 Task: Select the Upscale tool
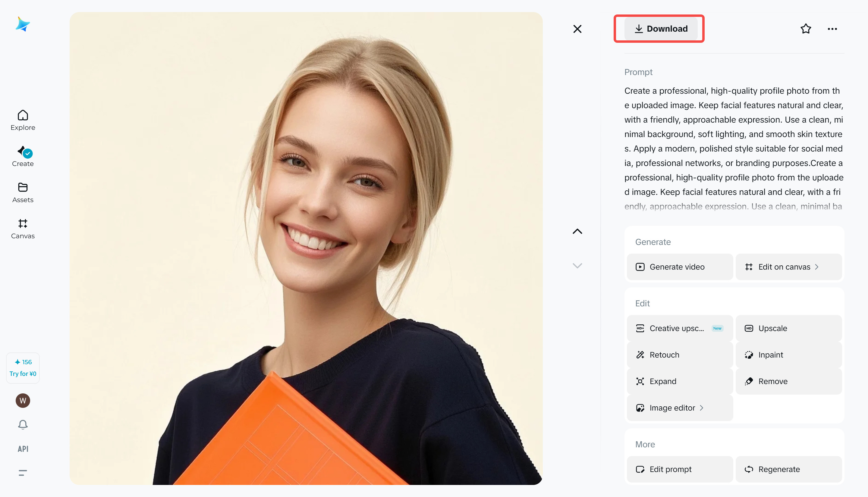788,328
